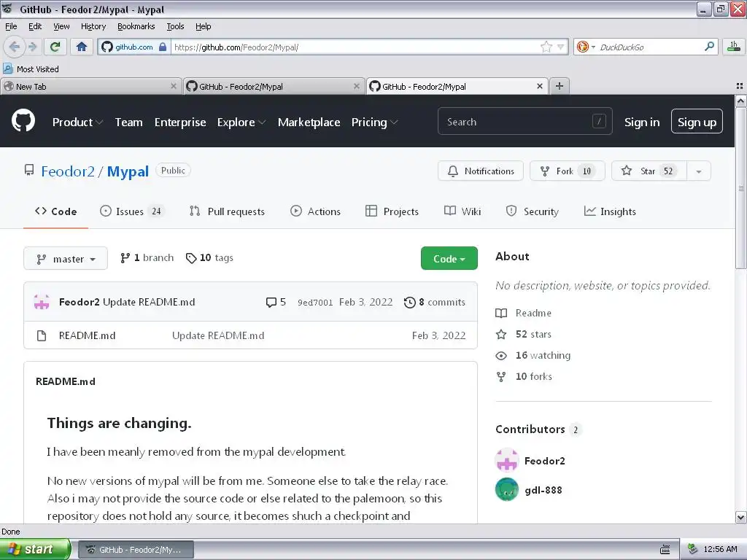The height and width of the screenshot is (560, 747).
Task: Open the browser home page icon
Action: pos(82,47)
